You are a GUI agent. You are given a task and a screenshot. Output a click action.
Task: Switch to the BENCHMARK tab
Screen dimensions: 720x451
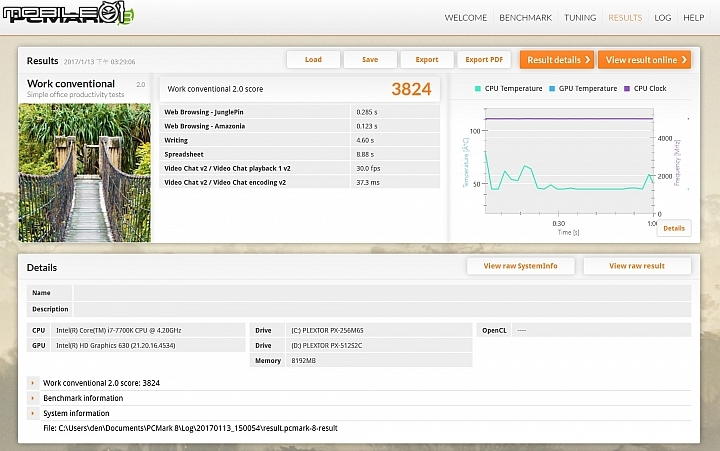pyautogui.click(x=526, y=18)
